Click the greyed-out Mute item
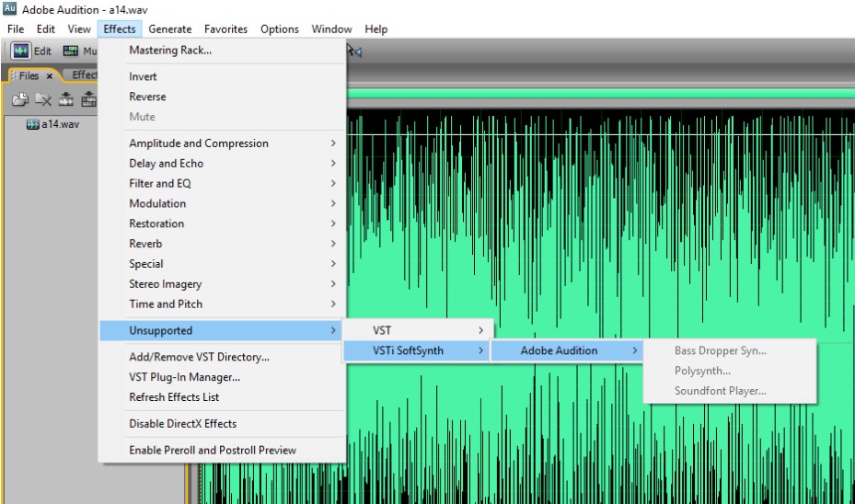 (x=222, y=117)
